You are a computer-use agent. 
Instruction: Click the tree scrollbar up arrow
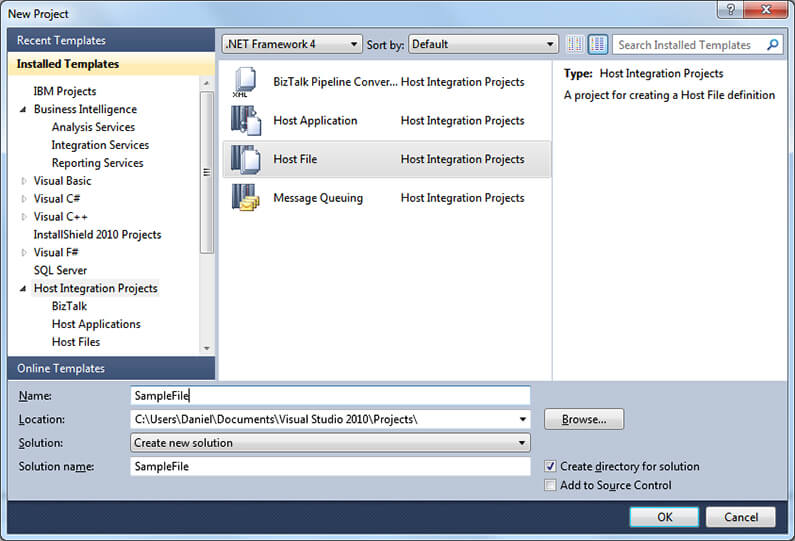click(206, 83)
